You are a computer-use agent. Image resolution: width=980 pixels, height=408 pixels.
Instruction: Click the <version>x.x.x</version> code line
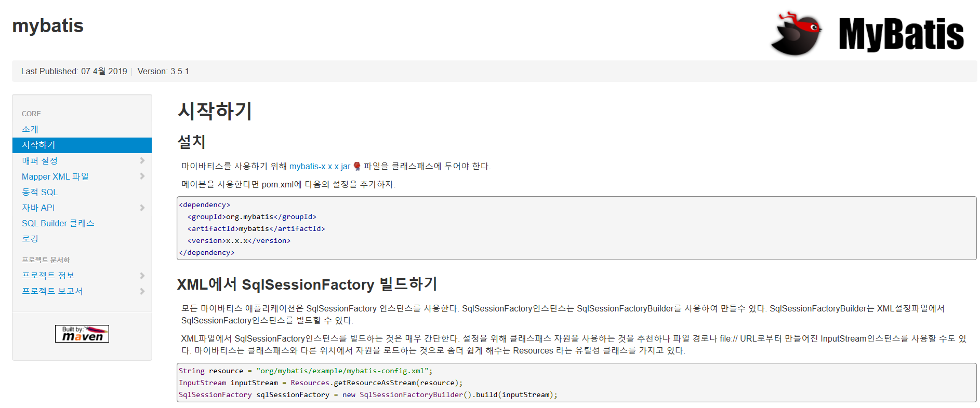pos(239,240)
